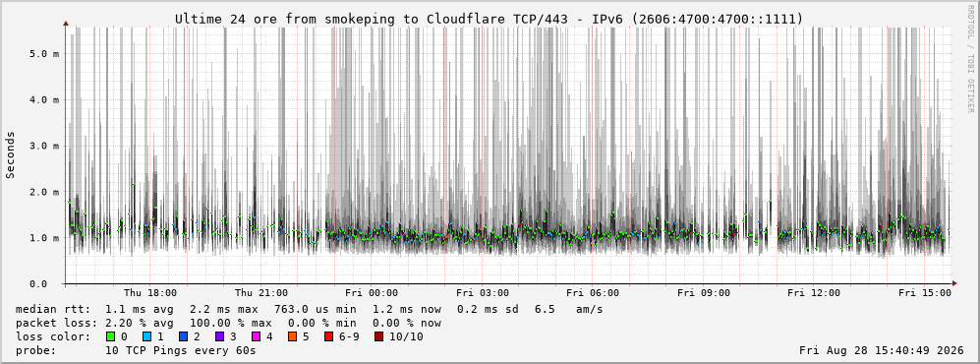The width and height of the screenshot is (980, 364).
Task: Click the orange loss color 5 swatch
Action: pos(293,337)
